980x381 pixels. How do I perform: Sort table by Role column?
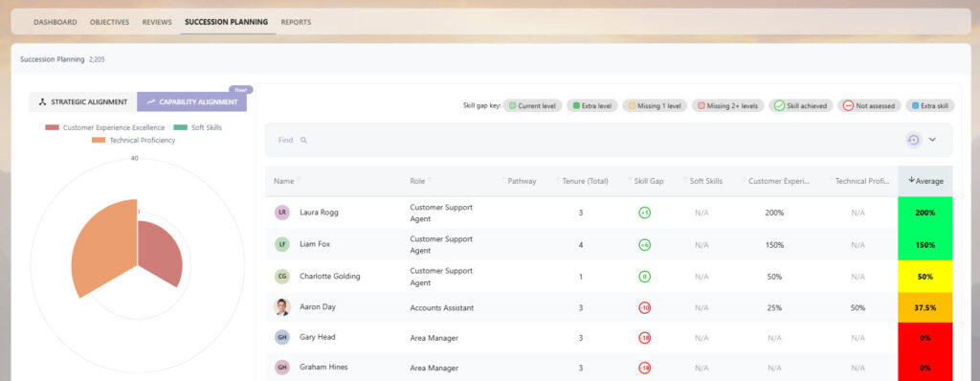417,182
